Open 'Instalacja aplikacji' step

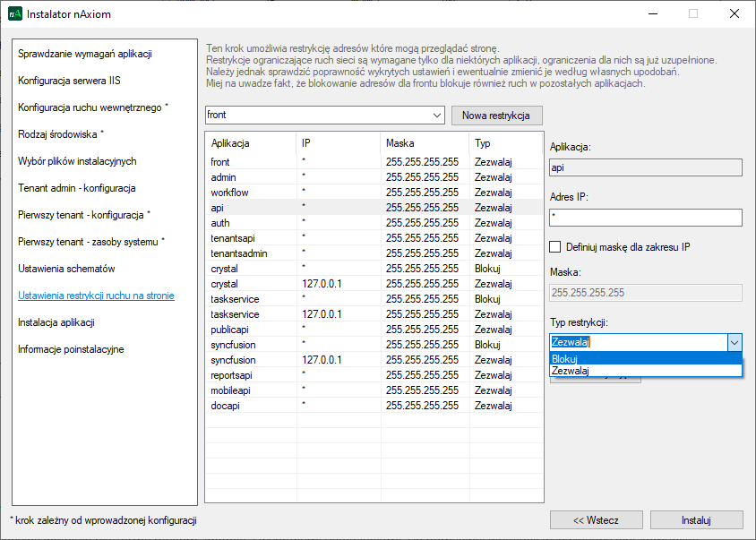coord(56,322)
